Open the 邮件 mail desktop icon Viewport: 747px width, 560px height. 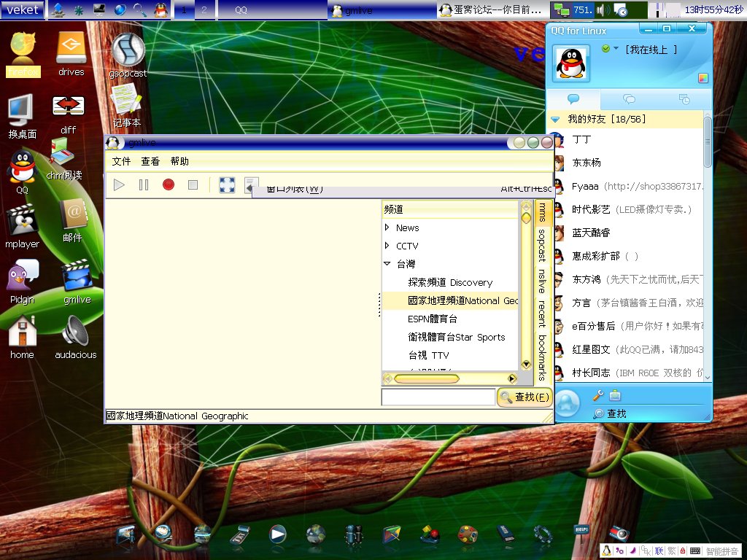[72, 221]
